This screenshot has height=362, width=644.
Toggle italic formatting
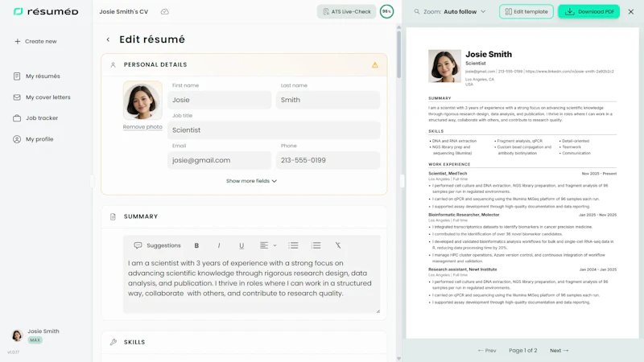pyautogui.click(x=219, y=245)
